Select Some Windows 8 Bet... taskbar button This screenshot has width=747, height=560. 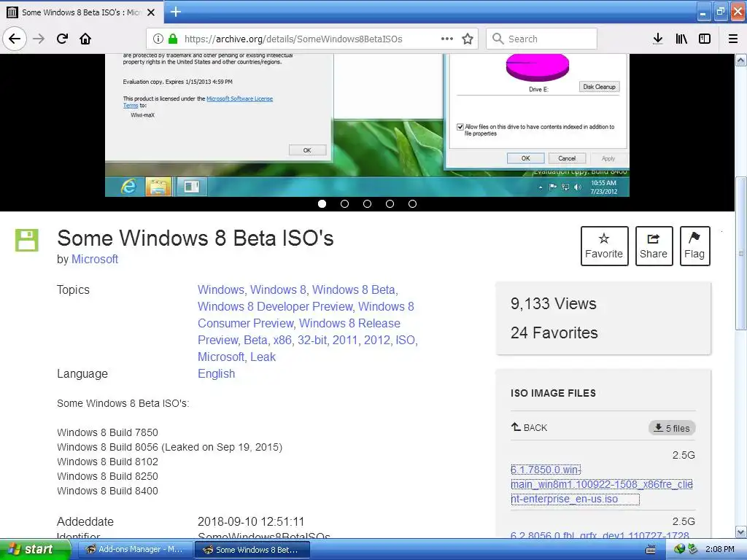pos(252,549)
